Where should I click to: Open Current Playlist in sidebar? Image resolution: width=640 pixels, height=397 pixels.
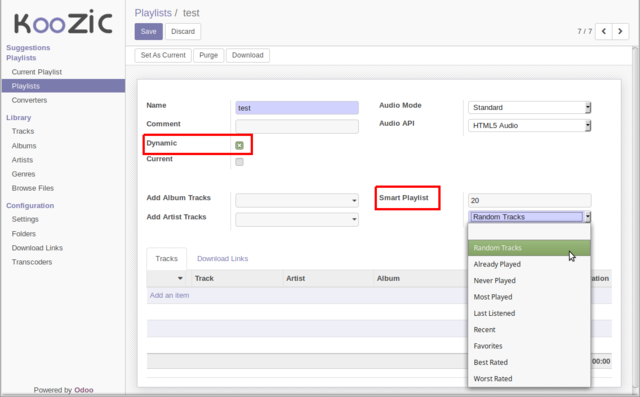pyautogui.click(x=37, y=72)
